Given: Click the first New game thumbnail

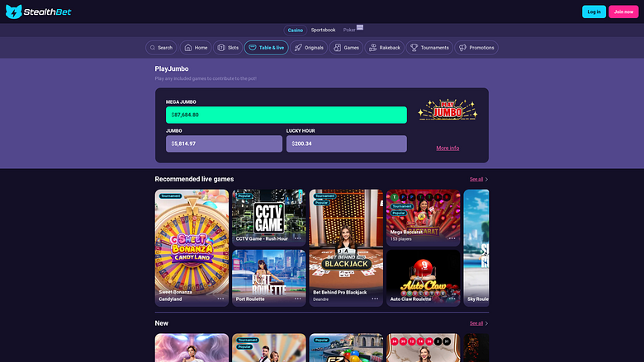Looking at the screenshot, I should click(192, 348).
